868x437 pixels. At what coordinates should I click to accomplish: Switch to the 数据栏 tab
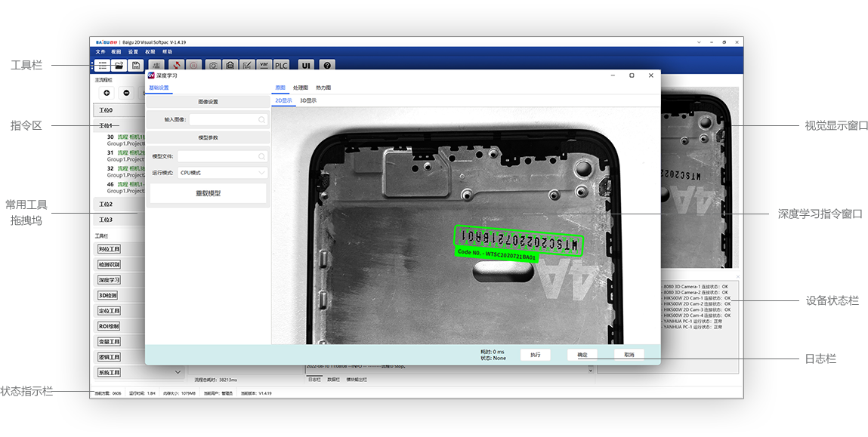click(333, 380)
